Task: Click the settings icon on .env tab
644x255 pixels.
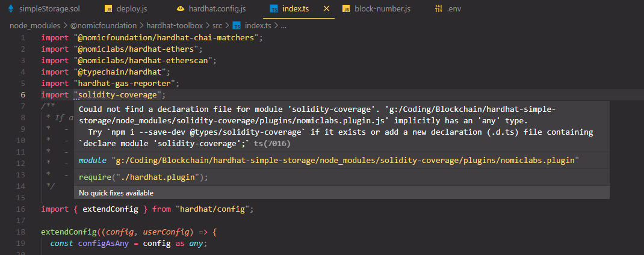Action: [438, 8]
